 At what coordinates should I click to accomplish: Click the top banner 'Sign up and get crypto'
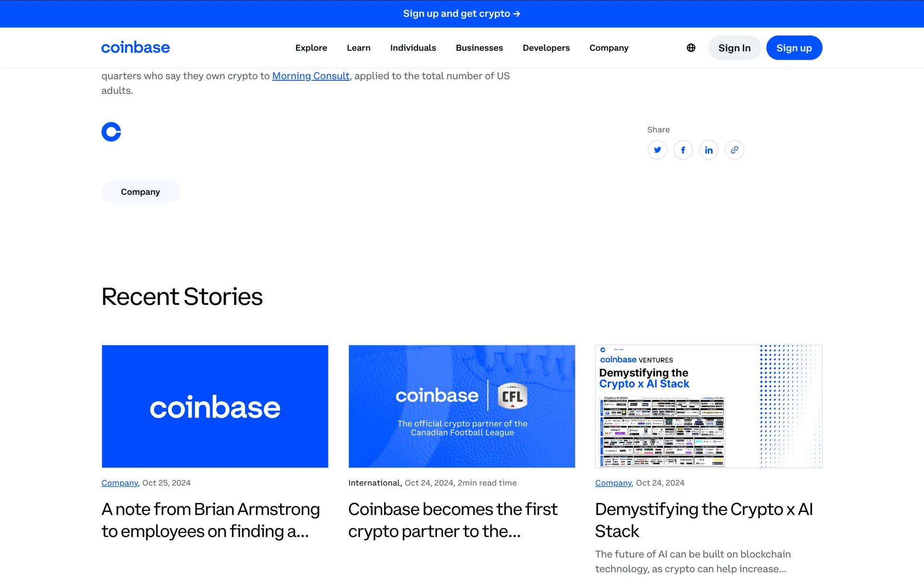[x=462, y=13]
